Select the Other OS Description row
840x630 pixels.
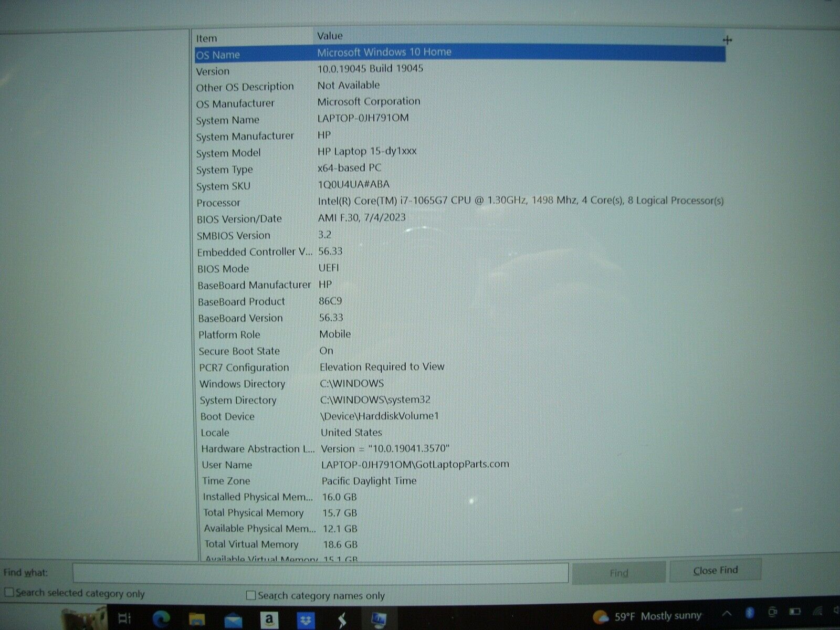(460, 86)
